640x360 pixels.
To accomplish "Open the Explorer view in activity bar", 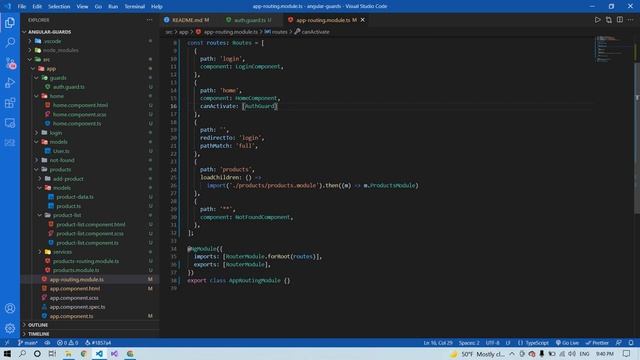I will [10, 23].
